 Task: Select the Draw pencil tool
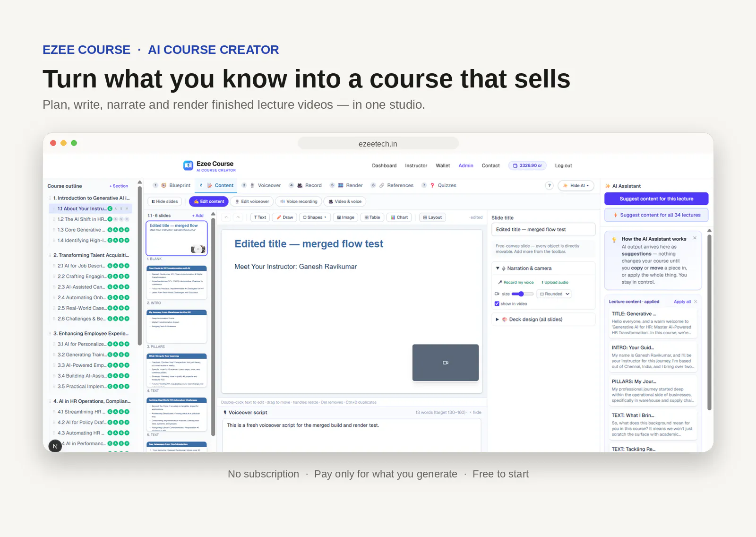pos(284,217)
